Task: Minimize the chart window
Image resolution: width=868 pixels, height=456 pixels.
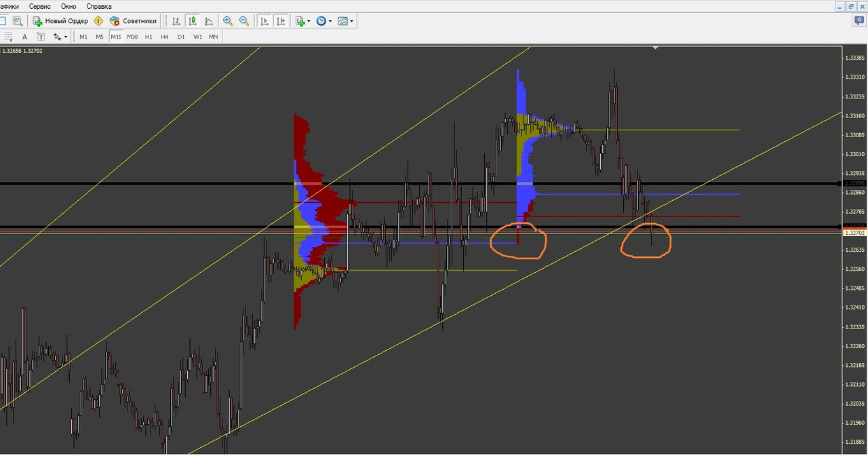Action: click(842, 6)
